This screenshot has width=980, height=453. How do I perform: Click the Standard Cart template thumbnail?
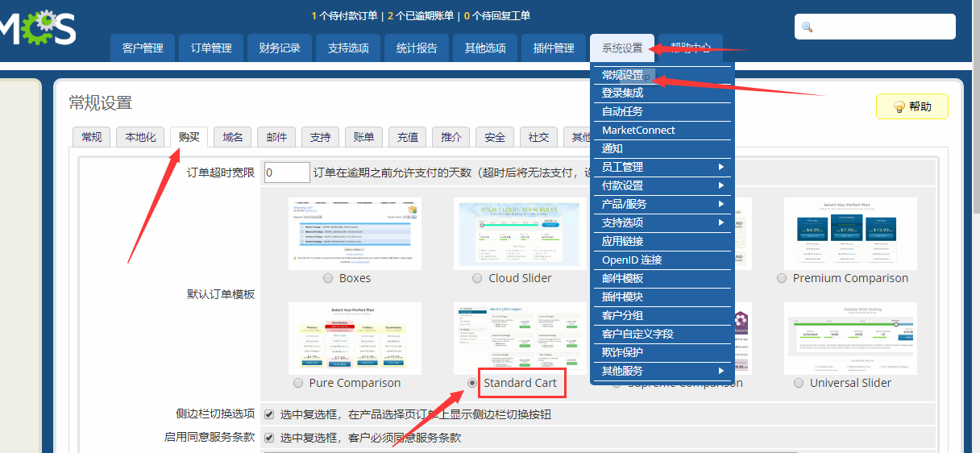coord(520,338)
